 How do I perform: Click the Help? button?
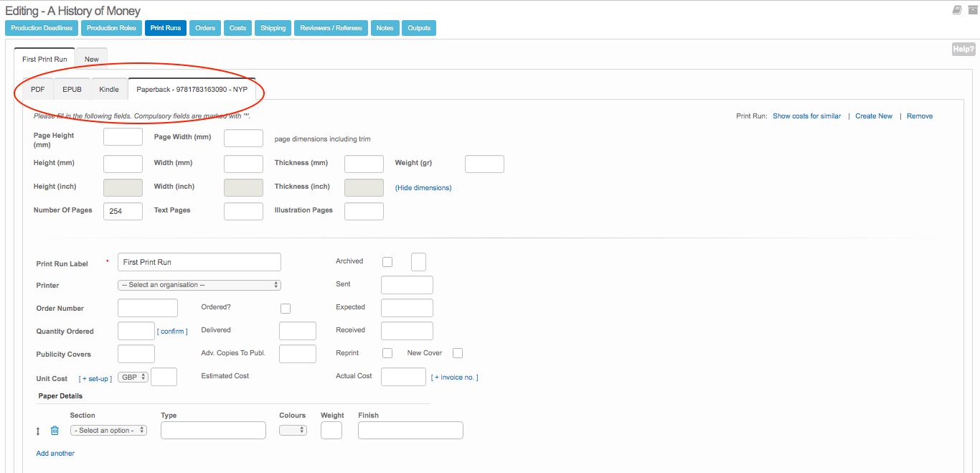963,49
